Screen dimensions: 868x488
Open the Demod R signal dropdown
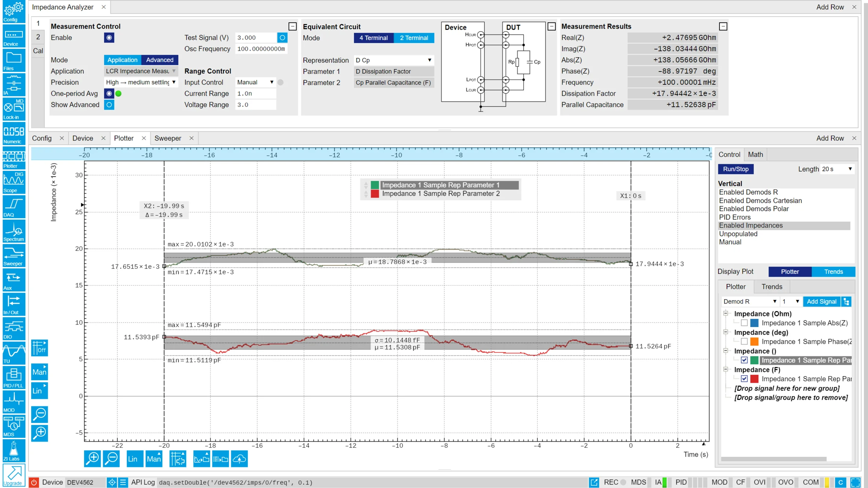pyautogui.click(x=750, y=301)
